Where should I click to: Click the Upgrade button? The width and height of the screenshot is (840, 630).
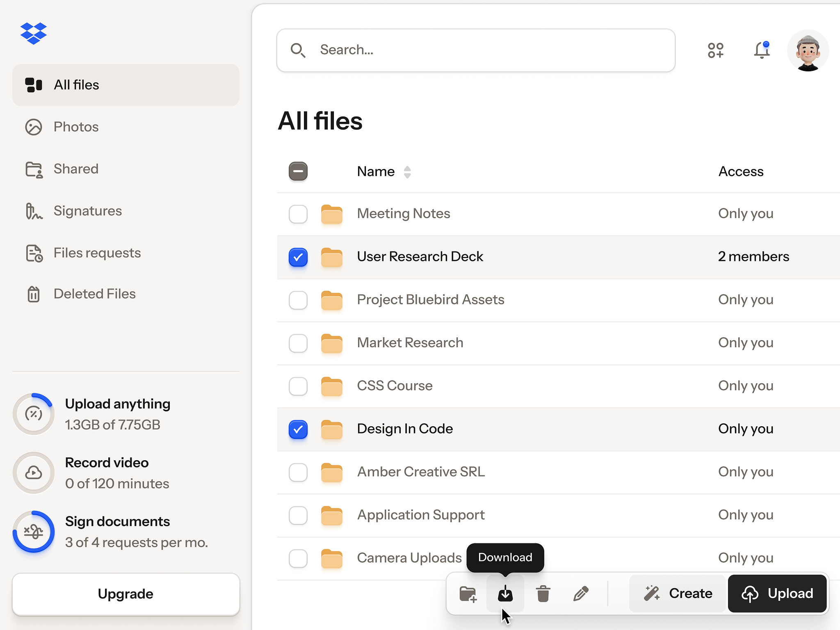click(x=126, y=593)
